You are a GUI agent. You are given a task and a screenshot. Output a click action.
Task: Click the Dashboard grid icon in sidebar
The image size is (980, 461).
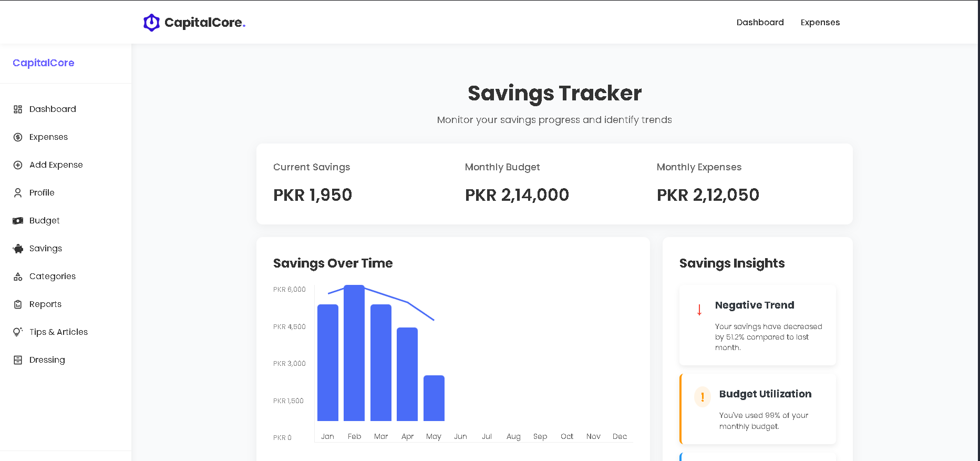click(x=18, y=109)
